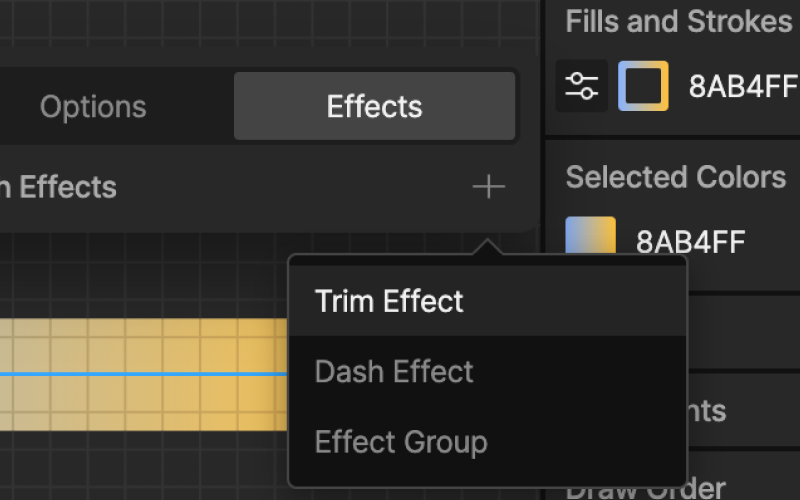The width and height of the screenshot is (800, 500).
Task: Switch to the Options tab
Action: [93, 107]
